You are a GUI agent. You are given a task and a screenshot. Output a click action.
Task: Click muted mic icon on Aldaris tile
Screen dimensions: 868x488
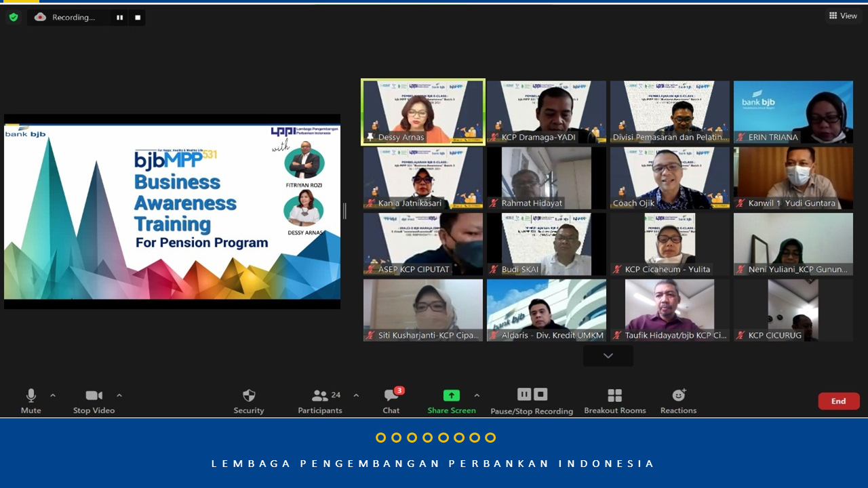point(494,335)
